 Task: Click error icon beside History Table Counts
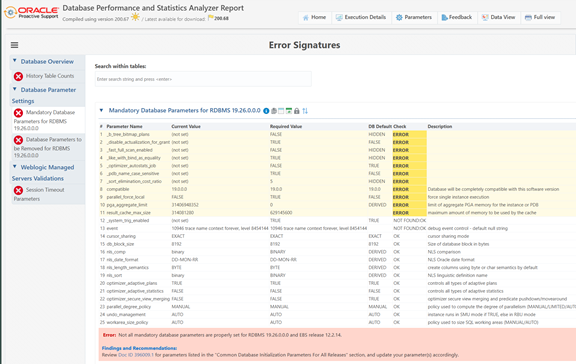pyautogui.click(x=18, y=76)
